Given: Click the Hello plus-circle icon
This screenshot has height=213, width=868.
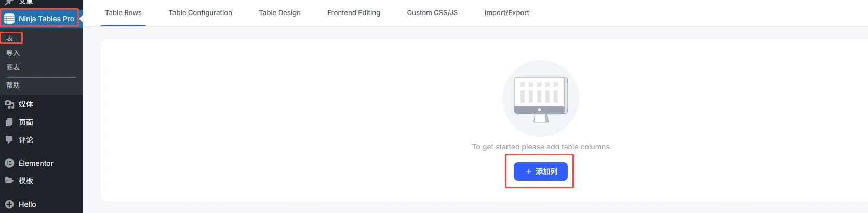Looking at the screenshot, I should click(9, 204).
